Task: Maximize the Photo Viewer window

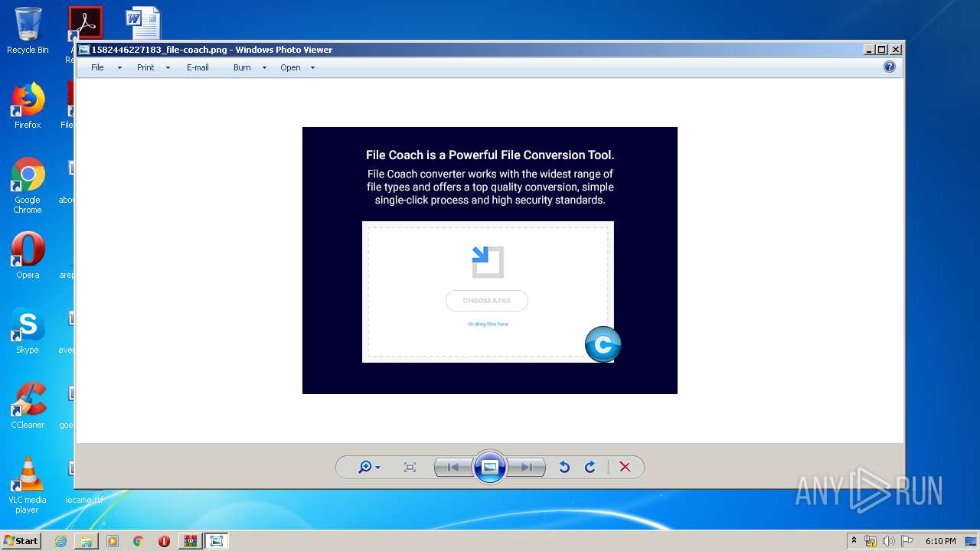Action: [882, 49]
